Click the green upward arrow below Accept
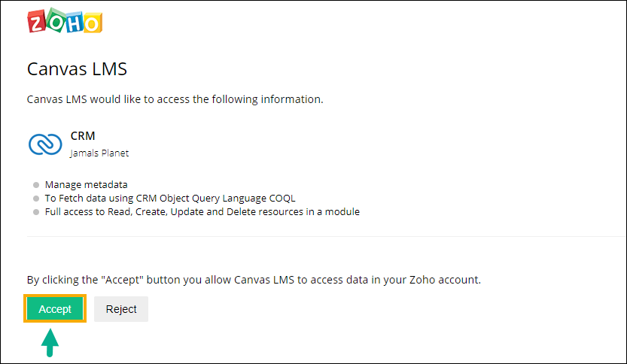Screen dimensions: 627x364 pyautogui.click(x=50, y=342)
